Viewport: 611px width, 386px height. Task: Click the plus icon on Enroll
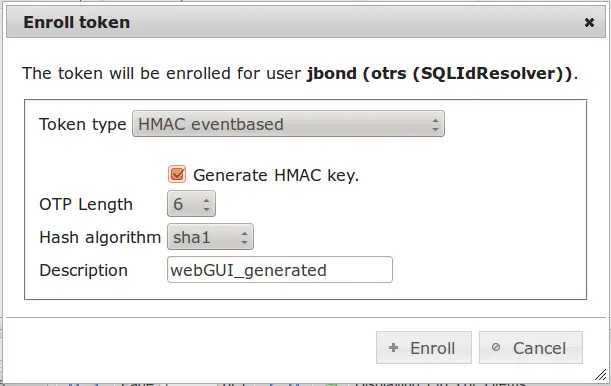pos(394,347)
